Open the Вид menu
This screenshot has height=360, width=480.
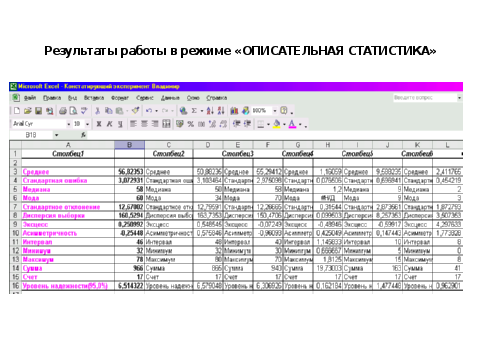72,98
